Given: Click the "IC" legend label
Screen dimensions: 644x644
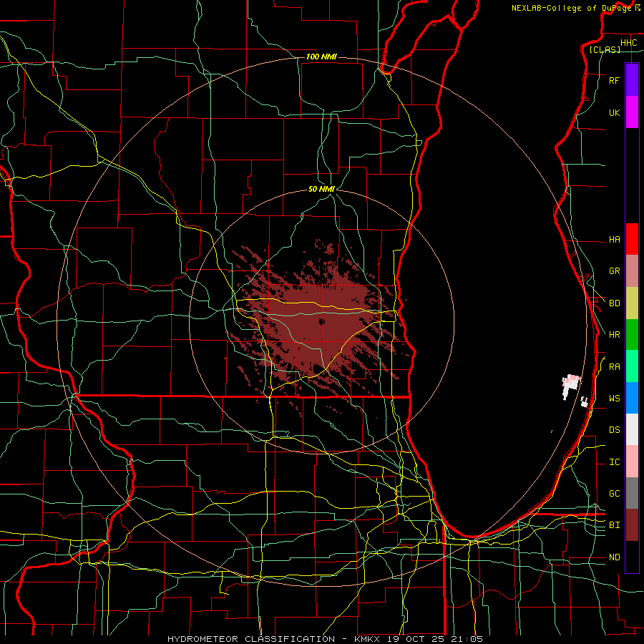Looking at the screenshot, I should [614, 462].
